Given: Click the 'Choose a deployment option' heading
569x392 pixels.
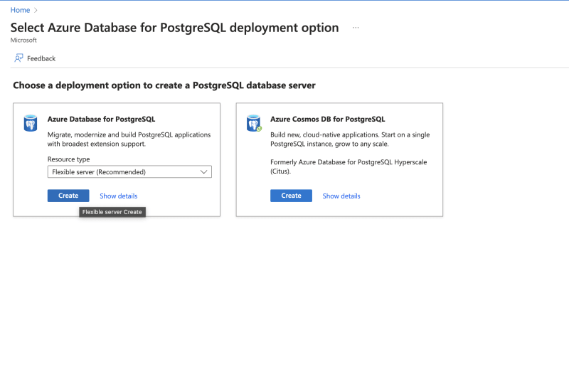Looking at the screenshot, I should [x=164, y=85].
